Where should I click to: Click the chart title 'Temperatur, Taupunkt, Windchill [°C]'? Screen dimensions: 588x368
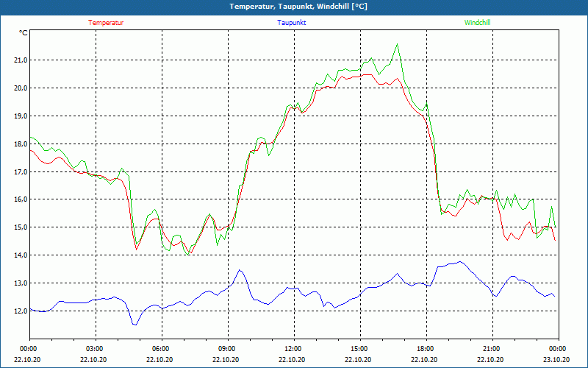[298, 7]
